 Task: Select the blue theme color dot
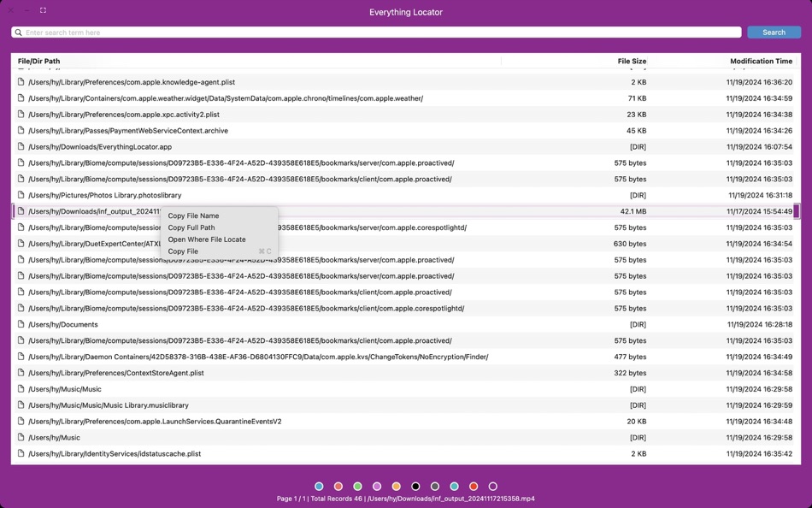point(320,484)
